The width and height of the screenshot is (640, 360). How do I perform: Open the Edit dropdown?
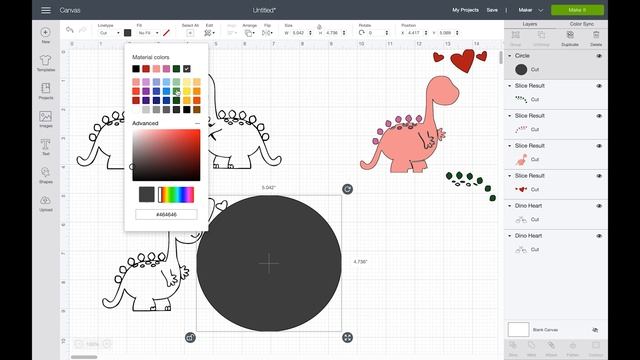(x=210, y=33)
